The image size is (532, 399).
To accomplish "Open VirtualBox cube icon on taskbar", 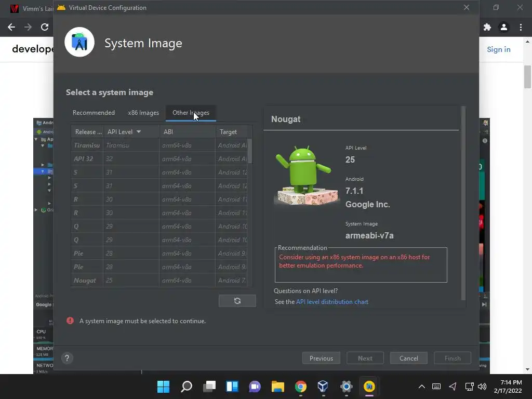I will click(323, 387).
